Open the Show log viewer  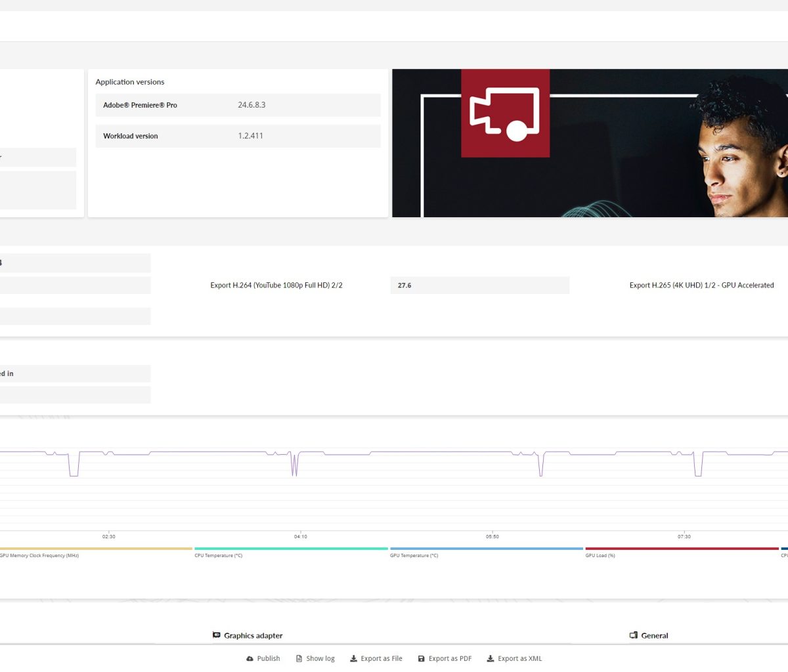coord(315,658)
